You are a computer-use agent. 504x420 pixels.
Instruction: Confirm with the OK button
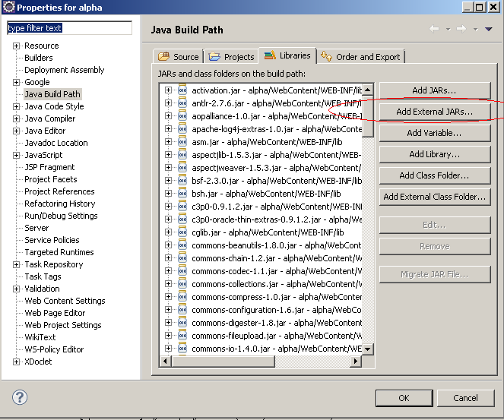click(404, 398)
